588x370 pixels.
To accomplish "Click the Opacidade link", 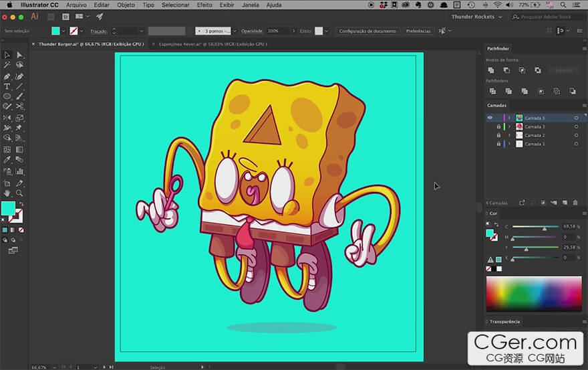I will [x=252, y=31].
